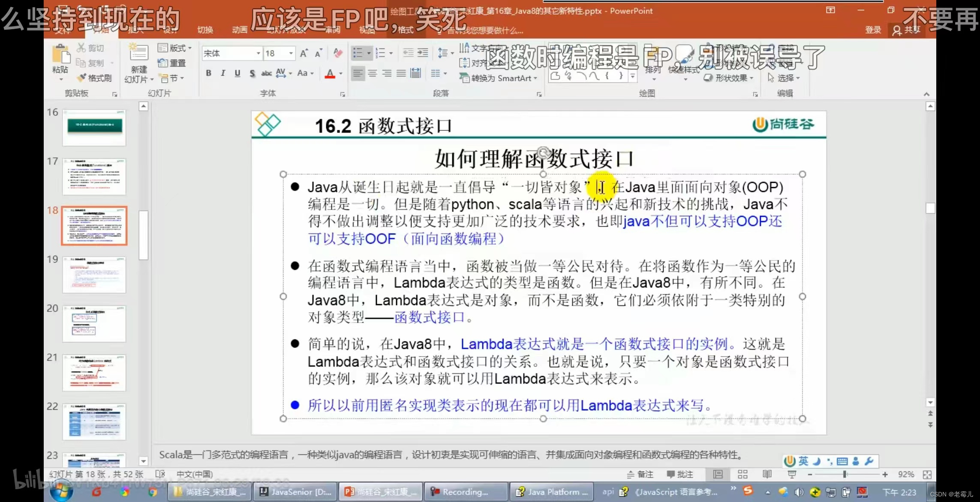Viewport: 980px width, 502px height.
Task: Switch to slide sorter view icon
Action: point(743,474)
